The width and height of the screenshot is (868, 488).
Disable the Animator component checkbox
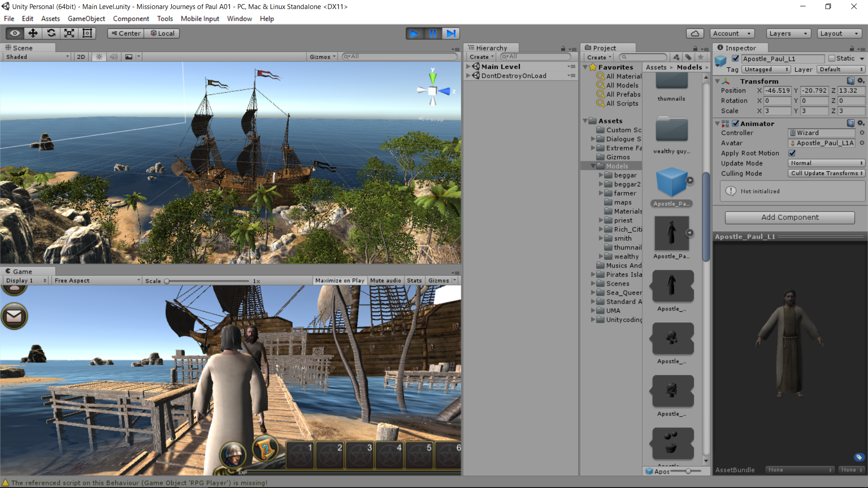point(736,123)
